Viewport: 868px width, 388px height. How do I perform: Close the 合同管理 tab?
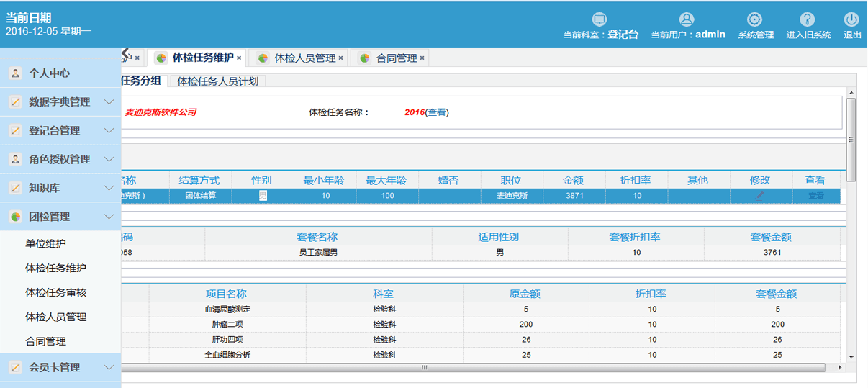422,58
